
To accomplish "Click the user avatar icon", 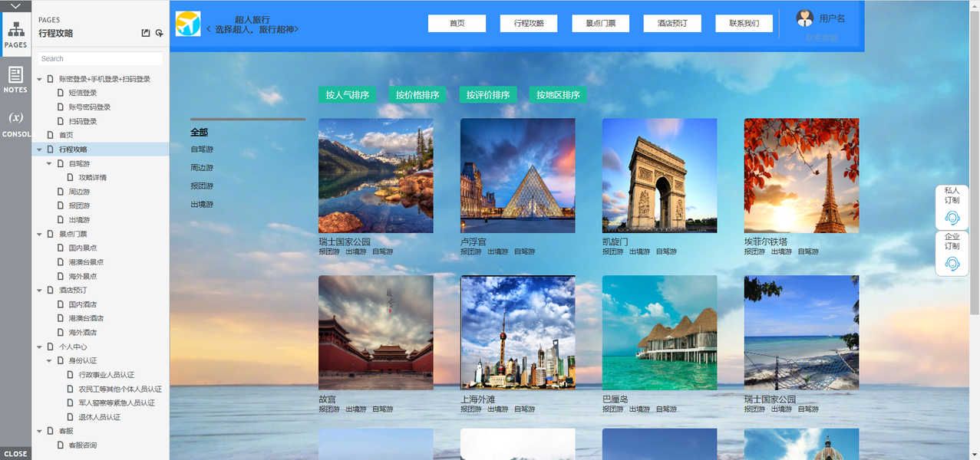I will pyautogui.click(x=804, y=18).
